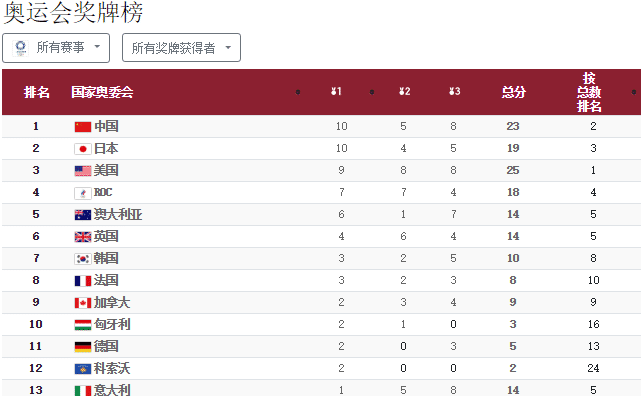Click the Kosovo flag icon

[x=83, y=369]
